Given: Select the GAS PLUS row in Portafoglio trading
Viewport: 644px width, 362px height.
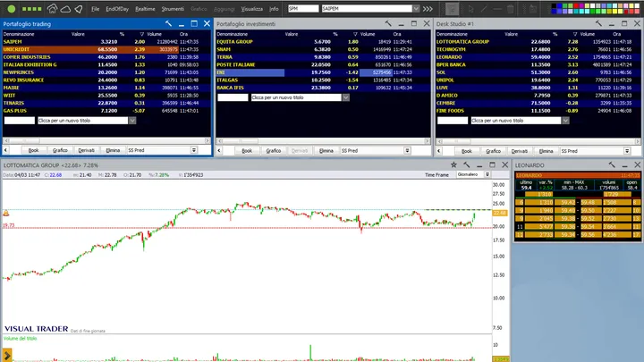Looking at the screenshot, I should pos(106,111).
